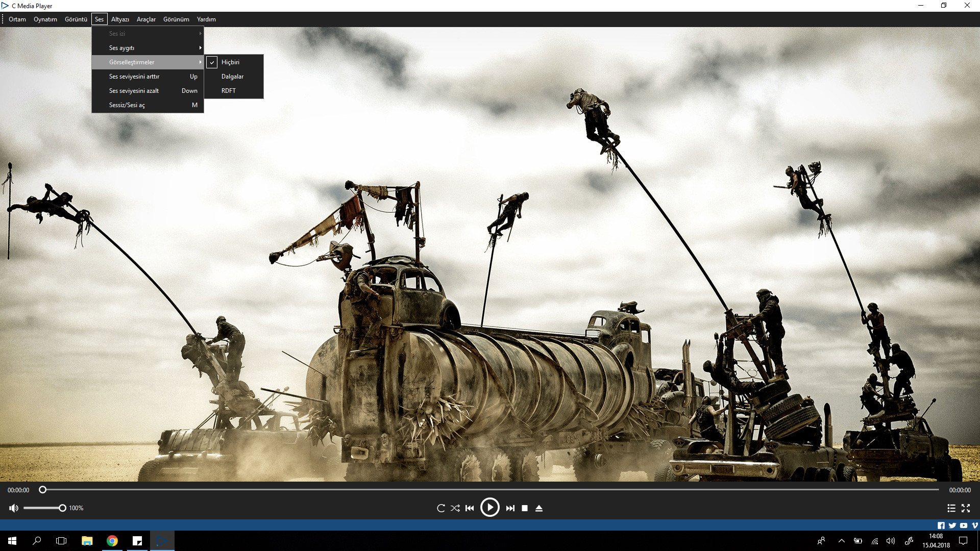Click the elapsed time label on the left
The height and width of the screenshot is (551, 980).
point(18,490)
